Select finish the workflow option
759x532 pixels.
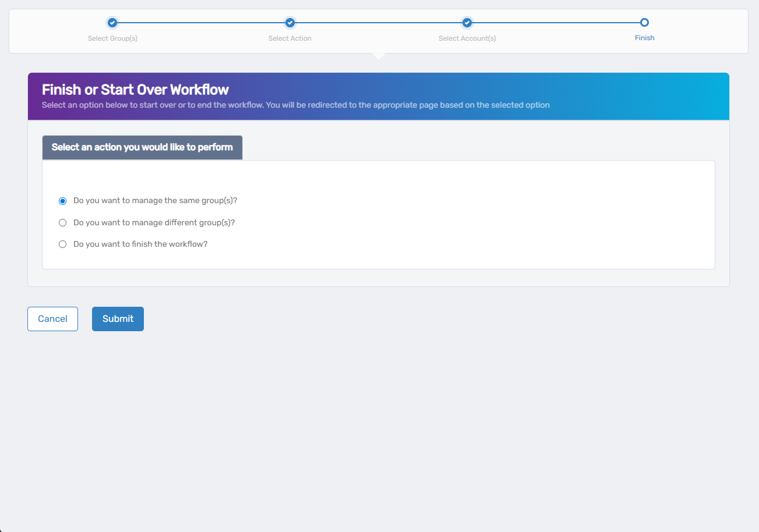coord(62,244)
